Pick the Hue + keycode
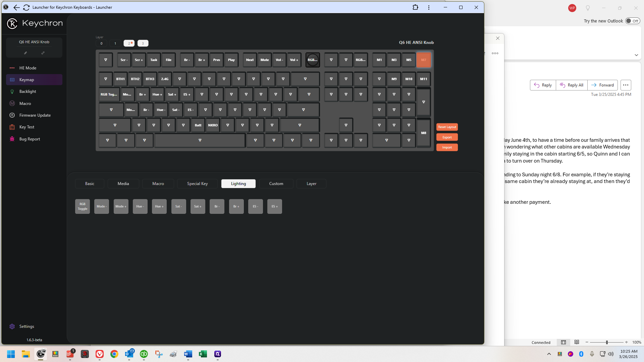 coord(159,206)
